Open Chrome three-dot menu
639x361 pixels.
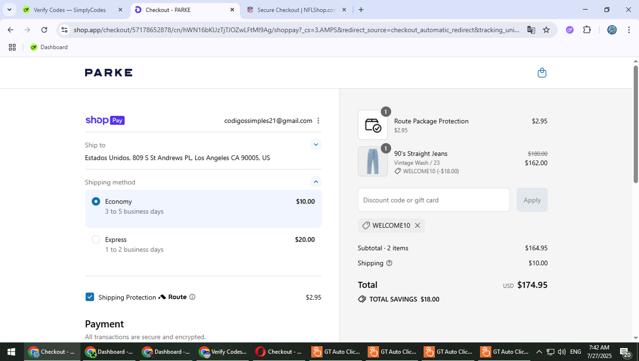tap(628, 30)
